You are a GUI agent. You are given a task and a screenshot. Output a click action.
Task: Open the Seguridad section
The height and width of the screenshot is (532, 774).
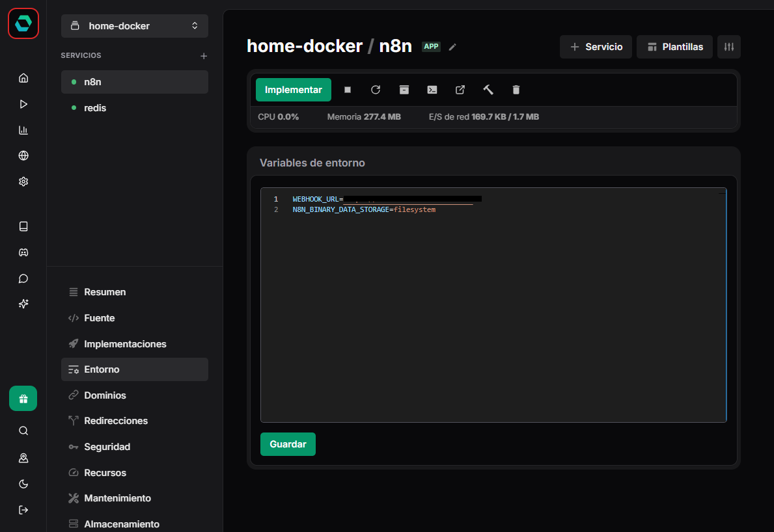click(x=135, y=447)
